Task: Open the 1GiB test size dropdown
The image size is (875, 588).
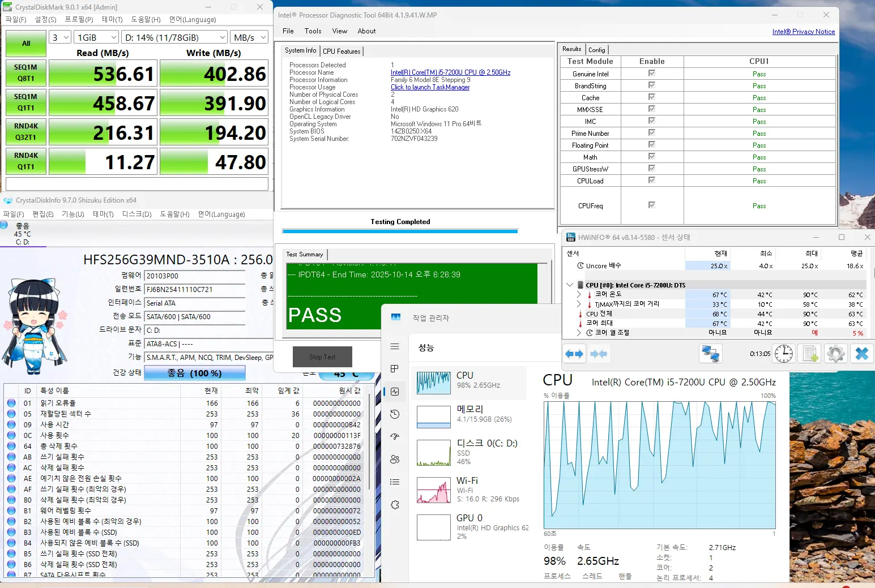Action: click(96, 37)
